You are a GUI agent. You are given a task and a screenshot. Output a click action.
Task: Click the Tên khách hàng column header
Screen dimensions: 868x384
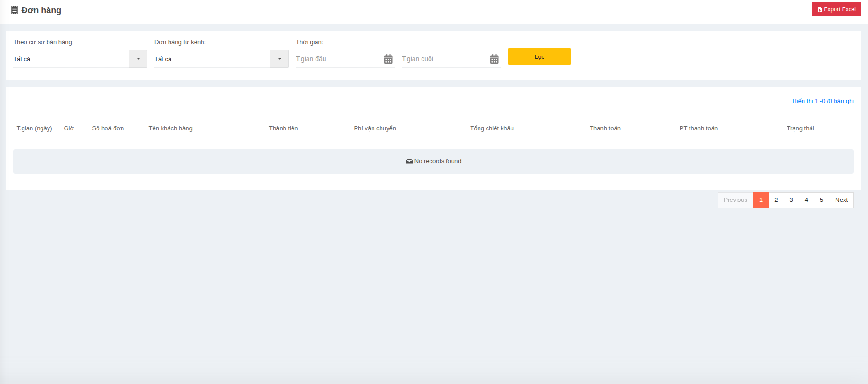click(170, 128)
